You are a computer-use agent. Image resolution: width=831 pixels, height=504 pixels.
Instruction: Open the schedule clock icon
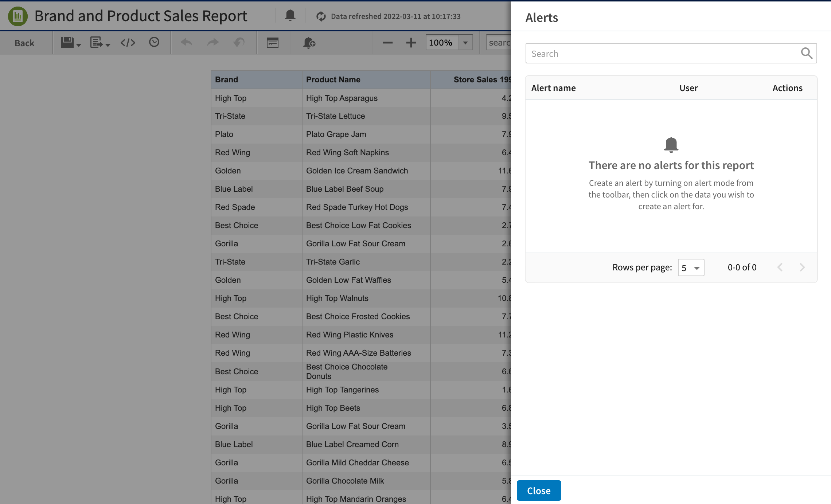click(x=154, y=42)
